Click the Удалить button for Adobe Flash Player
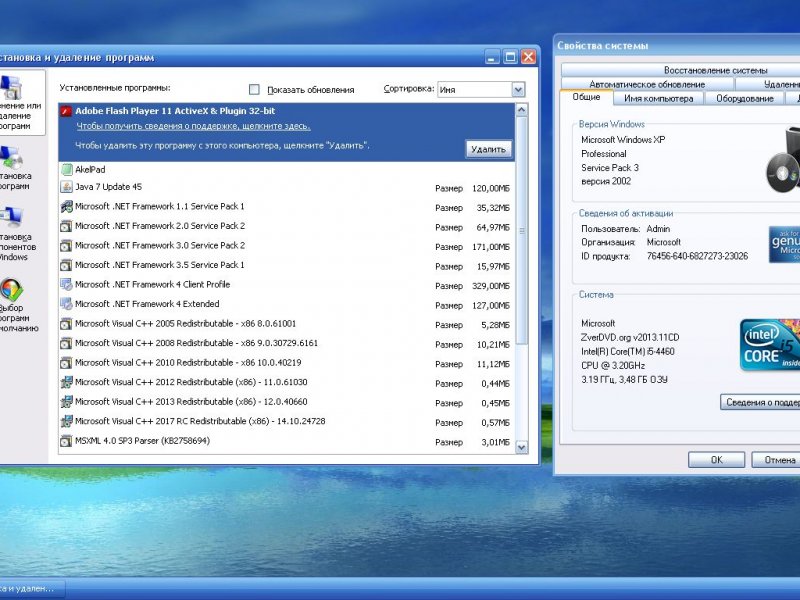The height and width of the screenshot is (600, 800). 488,149
